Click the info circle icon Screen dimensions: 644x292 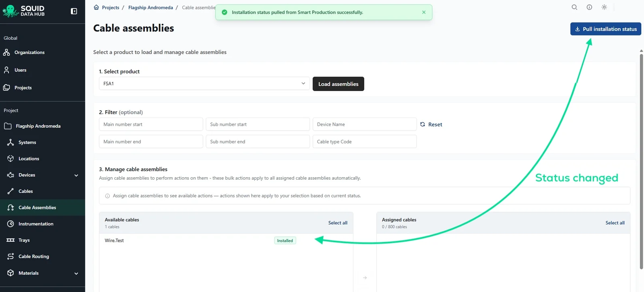(x=589, y=7)
